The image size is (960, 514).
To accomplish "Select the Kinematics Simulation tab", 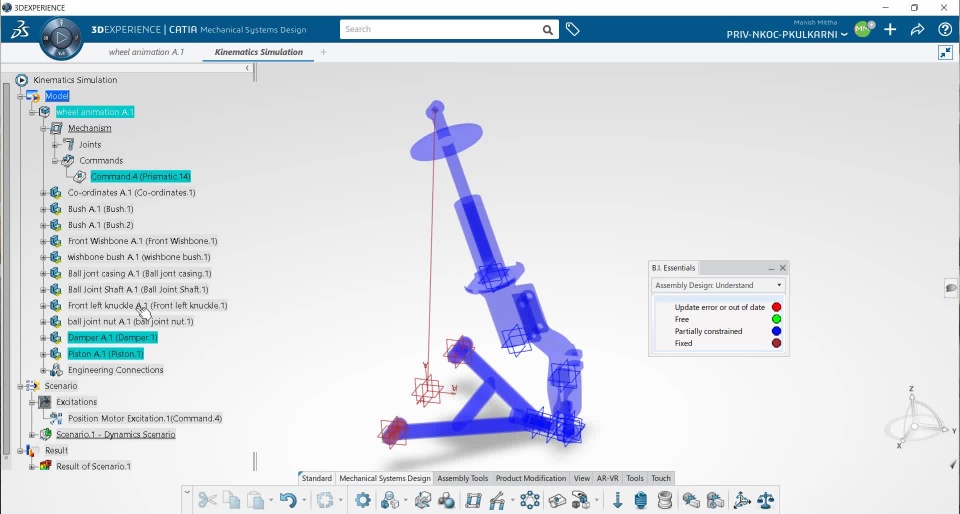I will [258, 52].
